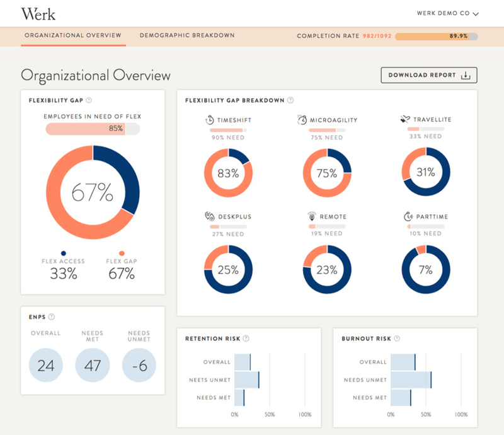
Task: Click the completion rate progress bar
Action: coord(437,37)
